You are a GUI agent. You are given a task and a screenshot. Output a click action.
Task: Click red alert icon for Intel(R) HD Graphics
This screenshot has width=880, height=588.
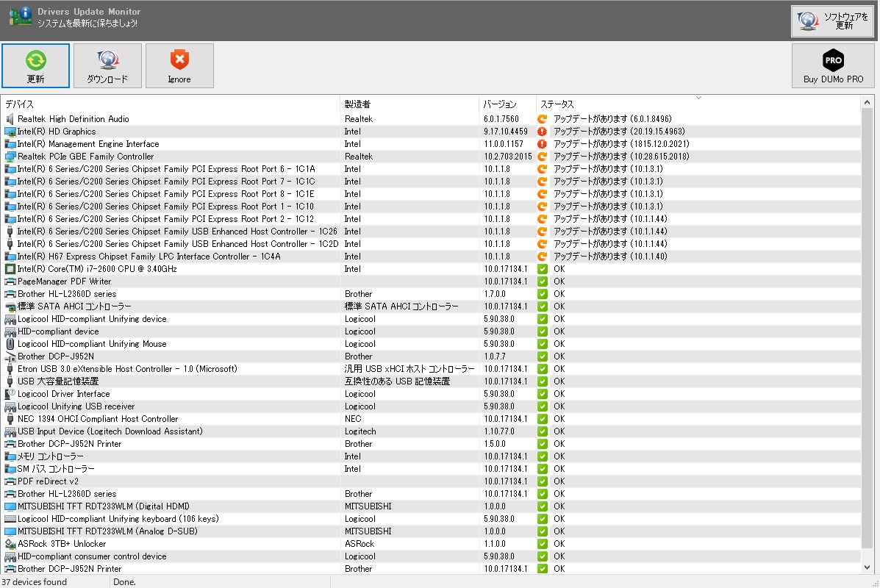[543, 132]
